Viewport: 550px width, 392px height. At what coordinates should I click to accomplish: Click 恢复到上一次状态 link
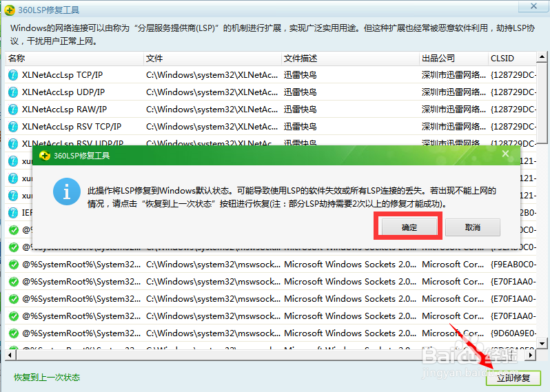coord(47,378)
